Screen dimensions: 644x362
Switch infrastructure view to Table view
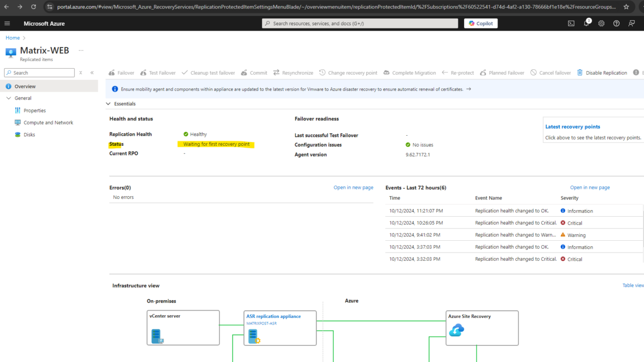633,285
